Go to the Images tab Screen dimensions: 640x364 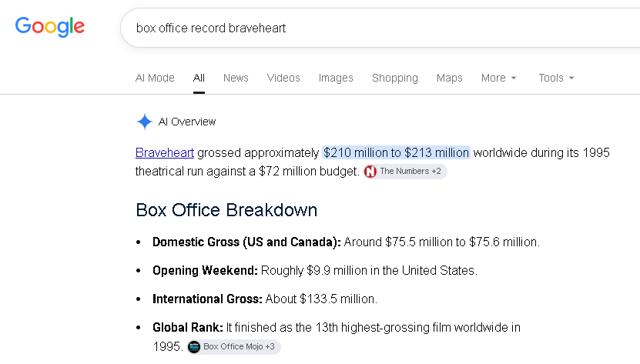[336, 78]
